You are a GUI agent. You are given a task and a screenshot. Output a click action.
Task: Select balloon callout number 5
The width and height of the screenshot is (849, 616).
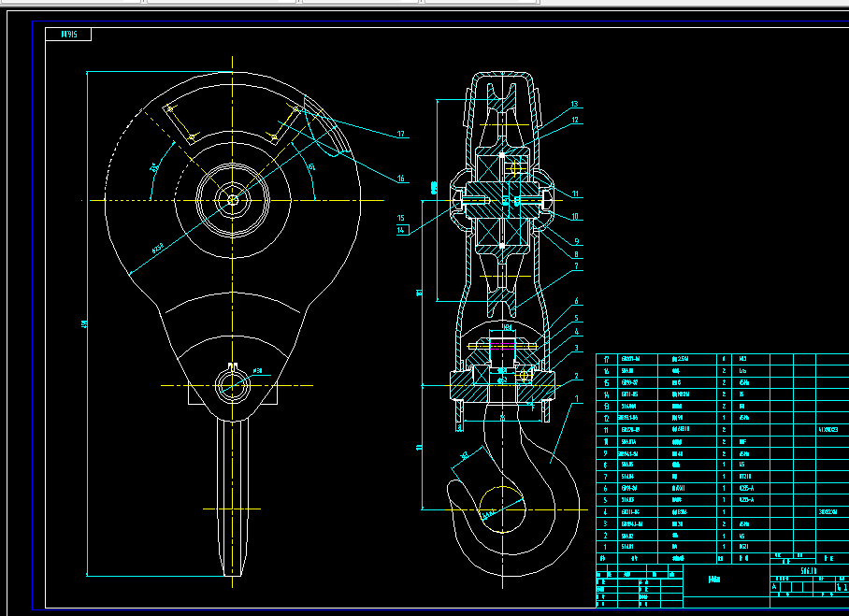click(576, 319)
